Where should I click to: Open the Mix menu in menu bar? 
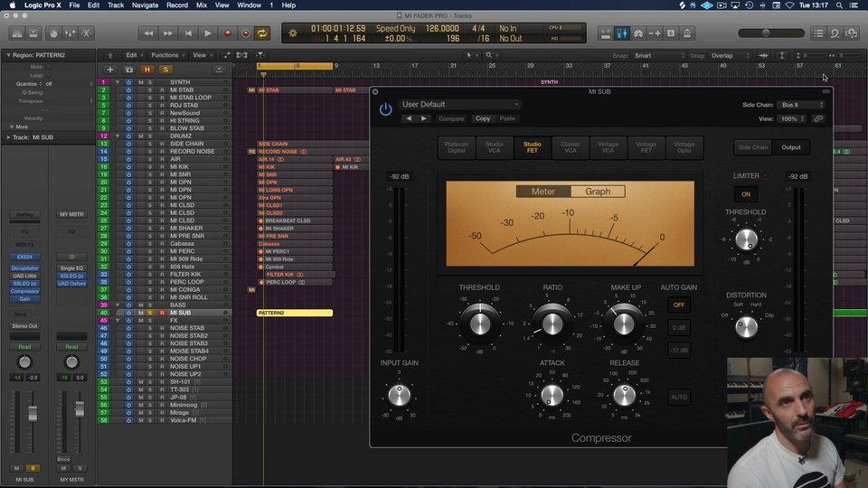tap(202, 5)
